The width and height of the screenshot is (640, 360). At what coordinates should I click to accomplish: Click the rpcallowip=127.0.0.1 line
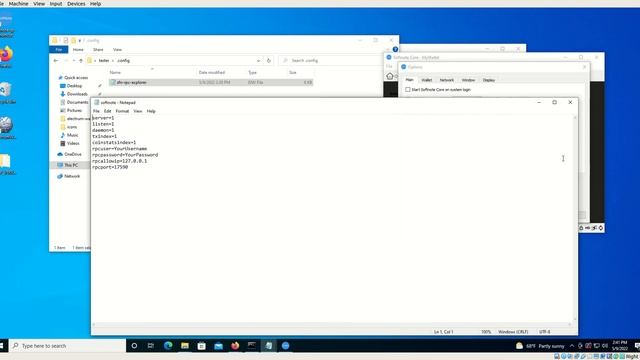120,161
